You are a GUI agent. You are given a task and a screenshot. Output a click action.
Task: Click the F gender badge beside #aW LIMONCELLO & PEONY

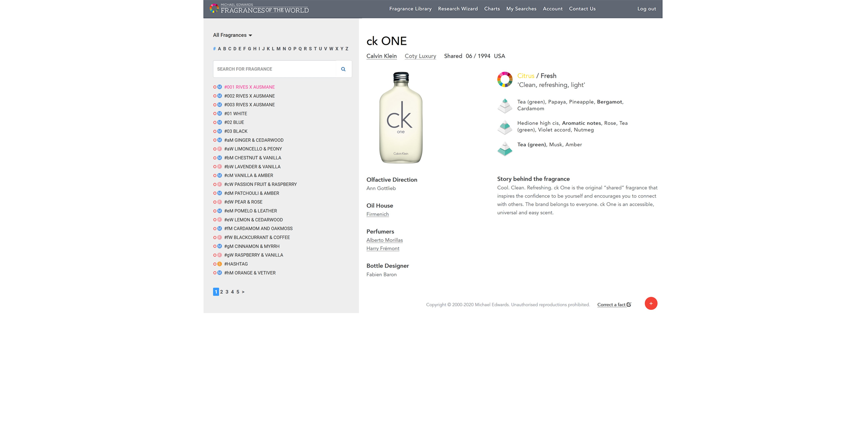[220, 149]
